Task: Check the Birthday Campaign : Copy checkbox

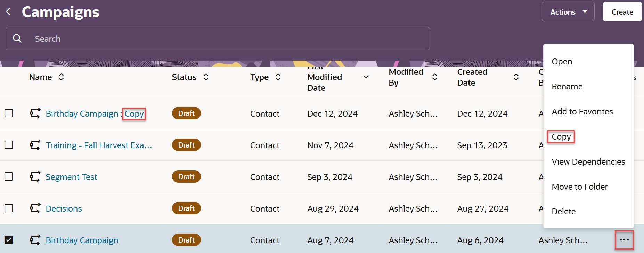Action: click(9, 113)
